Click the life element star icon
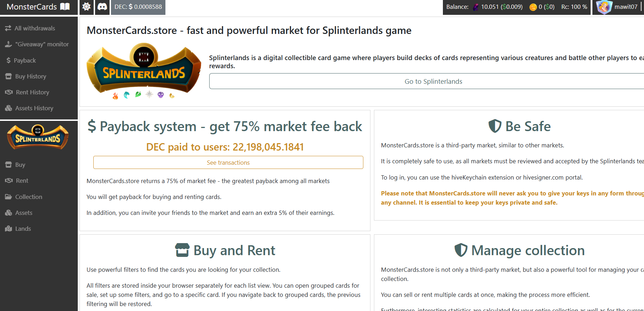The width and height of the screenshot is (644, 311). [150, 94]
